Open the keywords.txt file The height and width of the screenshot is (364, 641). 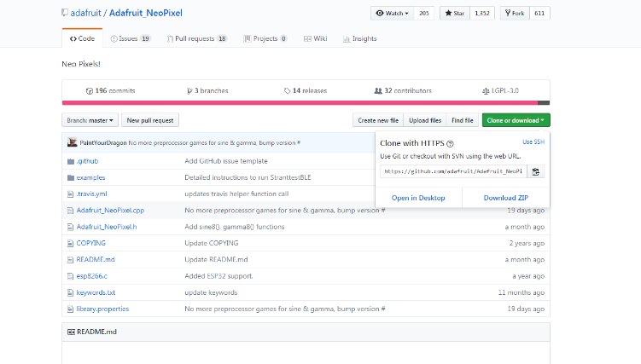pos(96,292)
